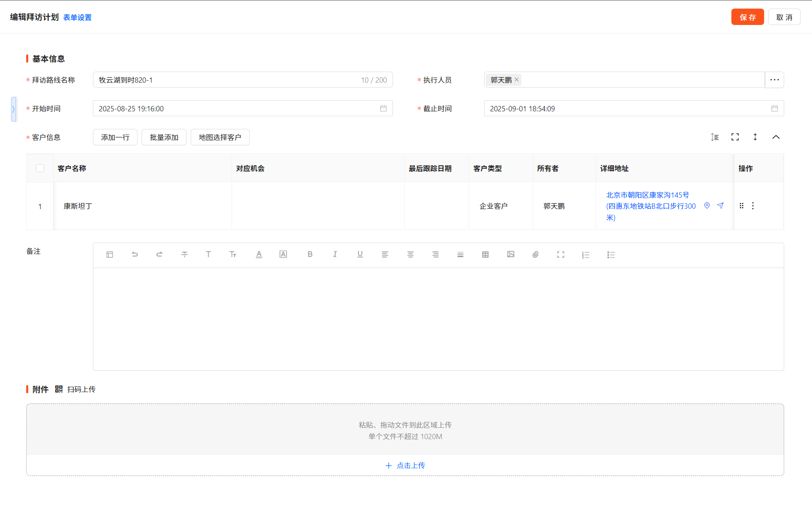The width and height of the screenshot is (812, 505).
Task: Undo last edit in notes editor
Action: pyautogui.click(x=135, y=255)
